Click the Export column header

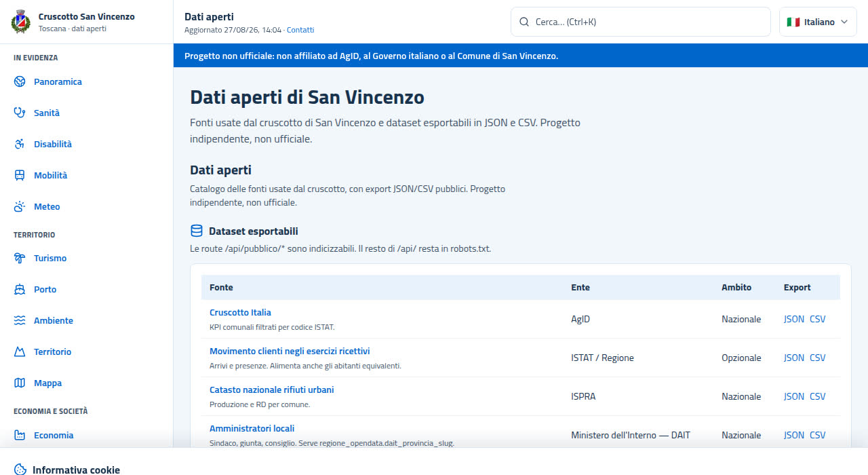tap(797, 288)
